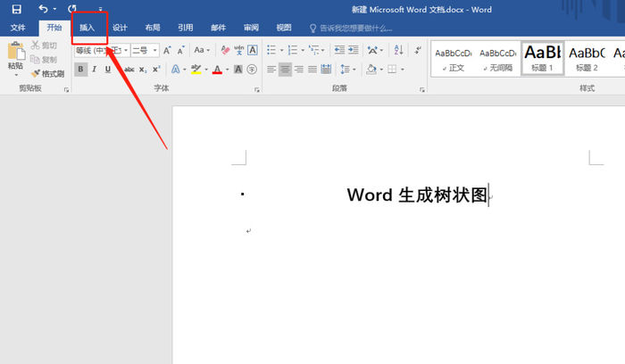Screen dimensions: 625x364
Task: Apply the 标题 2 heading style
Action: [x=587, y=57]
